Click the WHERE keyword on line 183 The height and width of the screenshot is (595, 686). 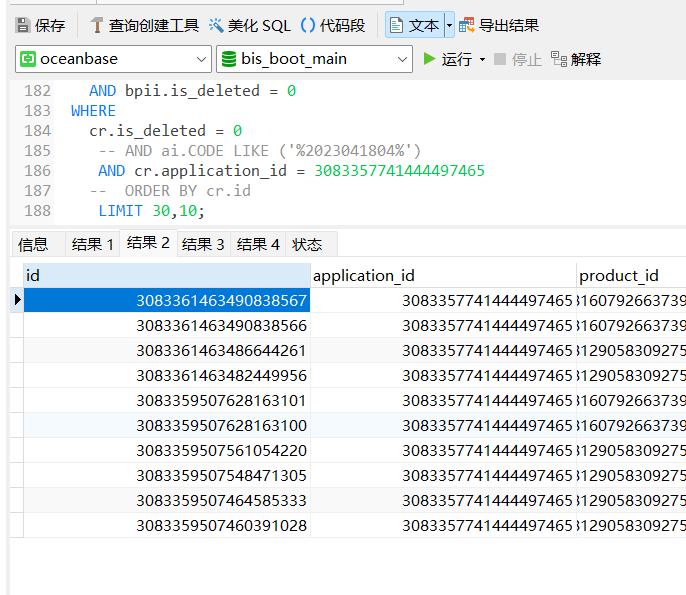pos(93,111)
